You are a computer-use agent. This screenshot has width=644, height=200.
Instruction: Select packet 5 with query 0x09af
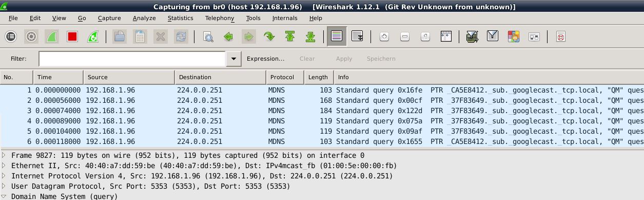tap(322, 131)
